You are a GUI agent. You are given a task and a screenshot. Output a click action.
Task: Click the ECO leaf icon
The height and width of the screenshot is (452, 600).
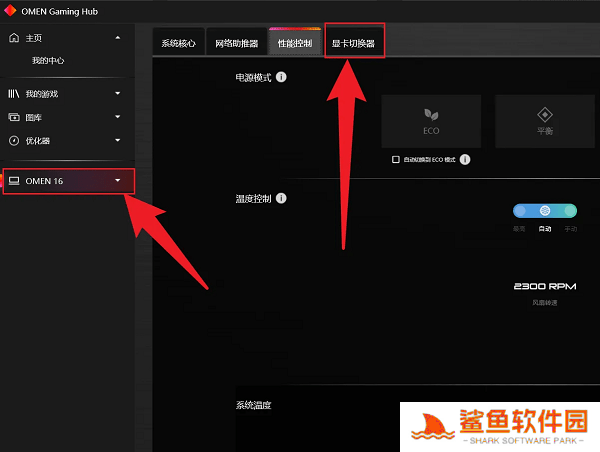tap(431, 114)
